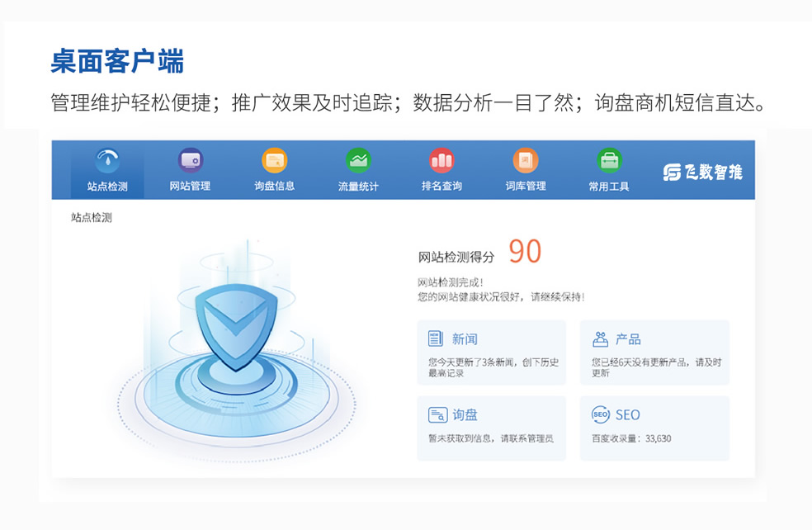Open the 排名查询 red bar icon
Image resolution: width=812 pixels, height=530 pixels.
[441, 161]
